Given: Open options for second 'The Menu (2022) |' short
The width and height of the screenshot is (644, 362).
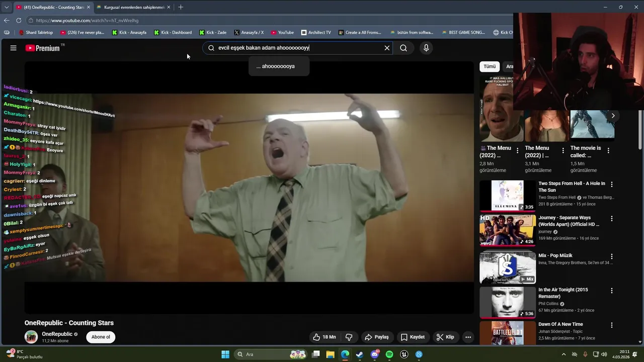Looking at the screenshot, I should pyautogui.click(x=562, y=151).
